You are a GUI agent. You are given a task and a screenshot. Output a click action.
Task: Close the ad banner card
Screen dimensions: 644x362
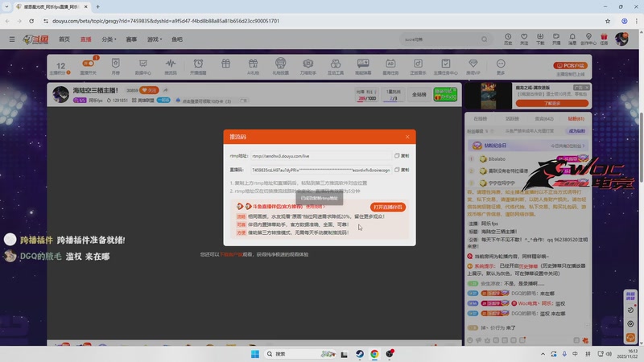(587, 88)
